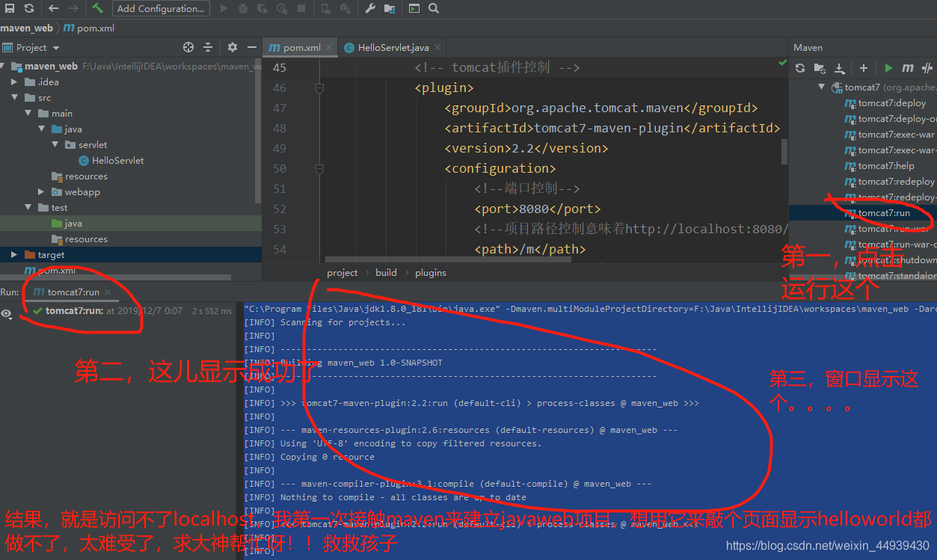The image size is (937, 560).
Task: Open Project panel gear settings
Action: (233, 47)
